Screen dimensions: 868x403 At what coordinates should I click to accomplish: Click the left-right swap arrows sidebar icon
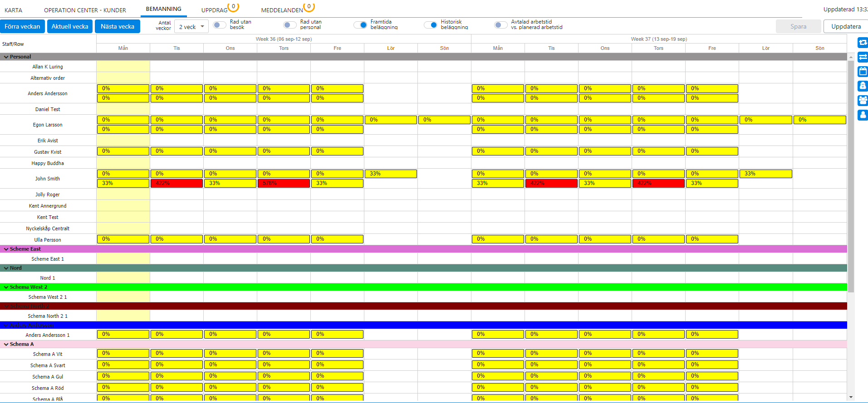click(x=863, y=57)
